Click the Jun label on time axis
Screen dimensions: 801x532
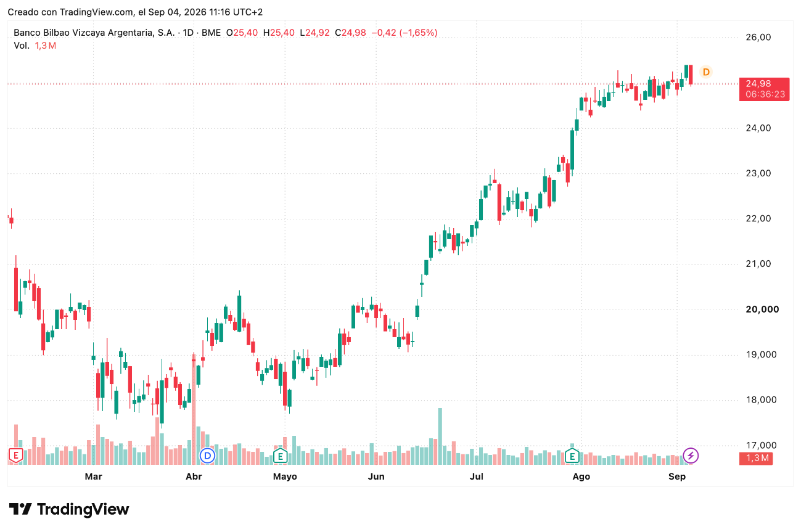(376, 477)
